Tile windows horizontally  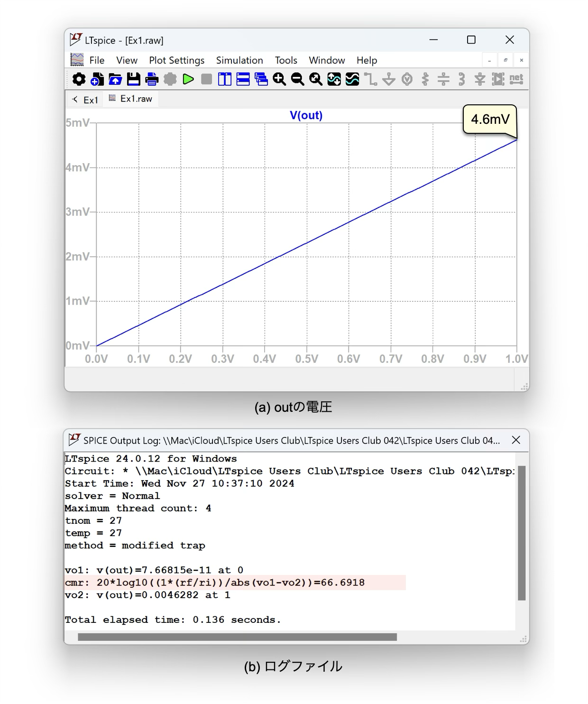tap(243, 79)
